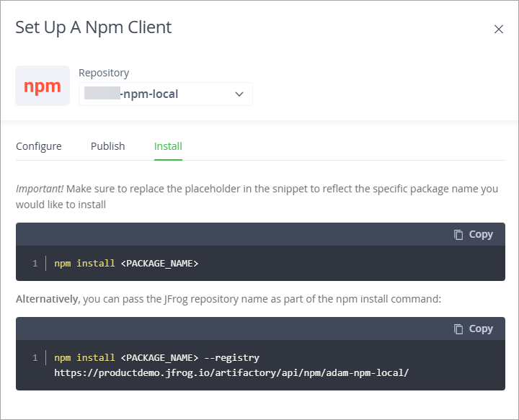Image resolution: width=519 pixels, height=420 pixels.
Task: Switch to the Publish tab
Action: (x=108, y=146)
